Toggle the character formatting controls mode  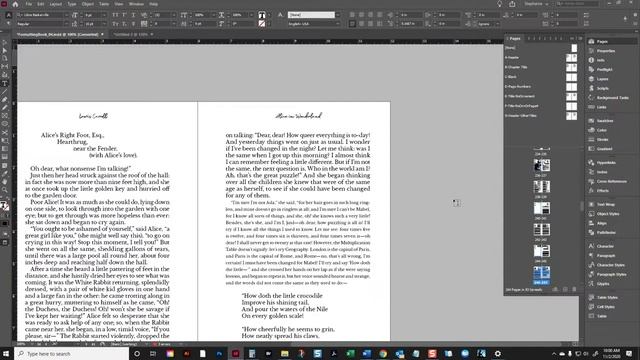point(8,15)
